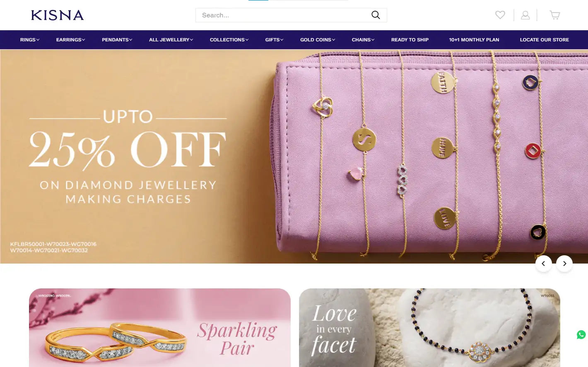Open the Chains menu item
This screenshot has width=588, height=367.
tap(363, 40)
